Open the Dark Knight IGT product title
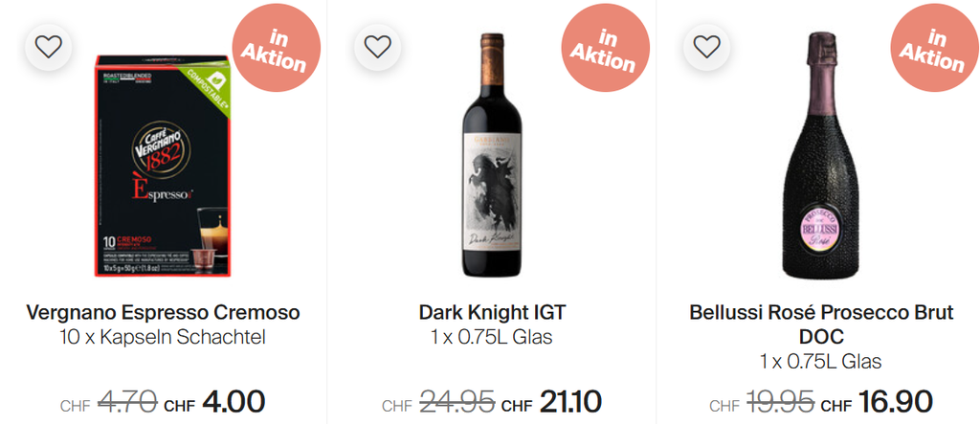Screen dimensions: 980x424 click(492, 313)
